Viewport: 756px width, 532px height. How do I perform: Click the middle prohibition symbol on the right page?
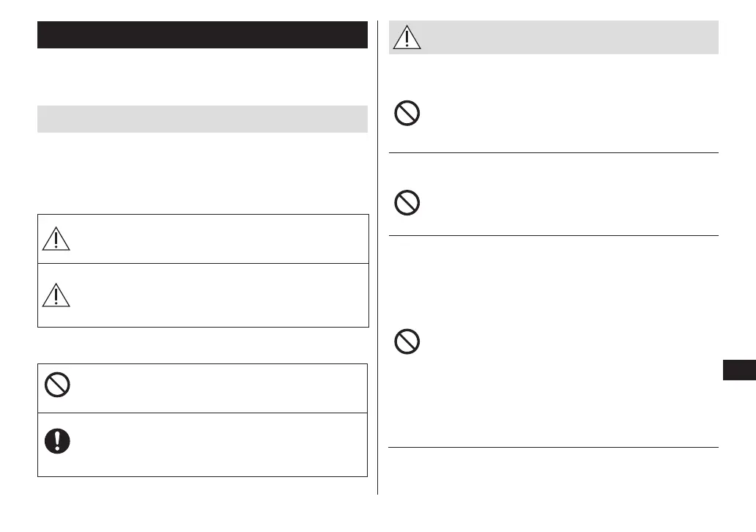pyautogui.click(x=407, y=202)
